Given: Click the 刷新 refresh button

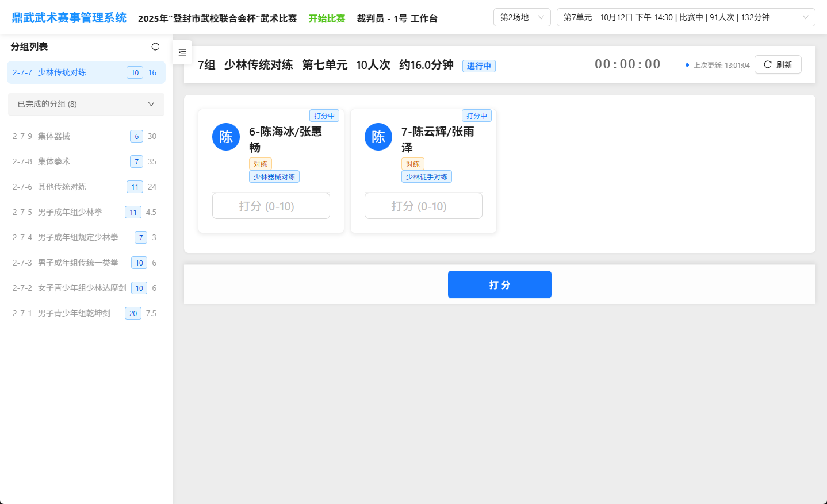Looking at the screenshot, I should (778, 64).
